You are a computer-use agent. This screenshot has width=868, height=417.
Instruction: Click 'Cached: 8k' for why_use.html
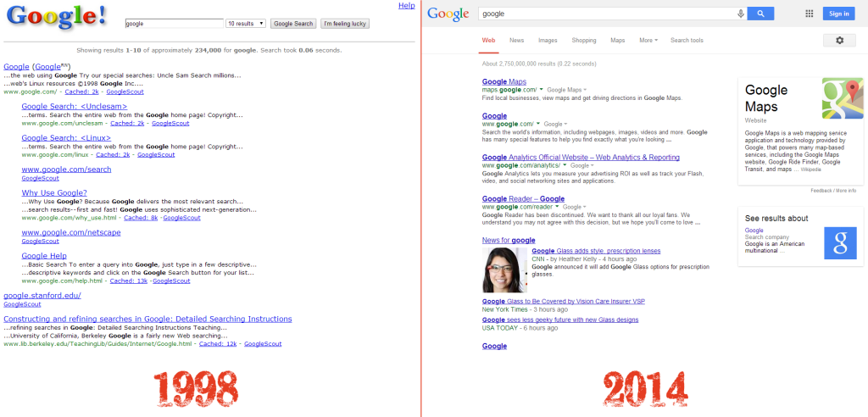(x=141, y=218)
